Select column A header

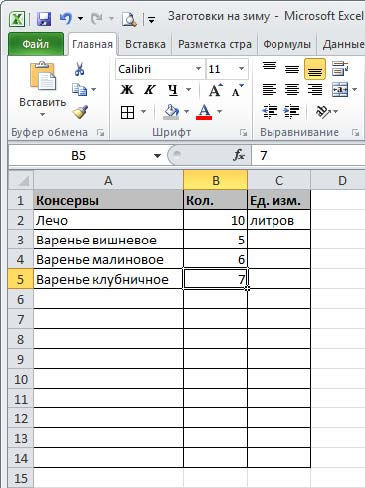(108, 180)
